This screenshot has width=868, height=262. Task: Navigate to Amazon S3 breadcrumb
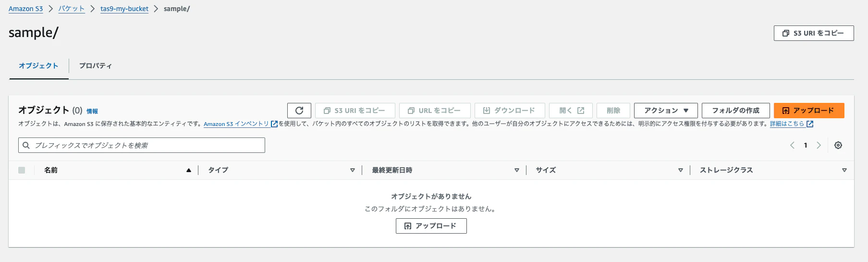[x=25, y=9]
